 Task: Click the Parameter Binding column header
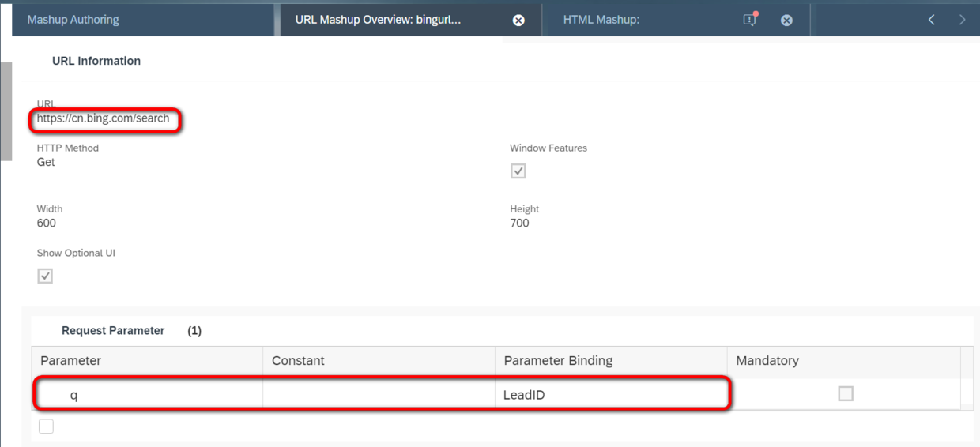(558, 361)
